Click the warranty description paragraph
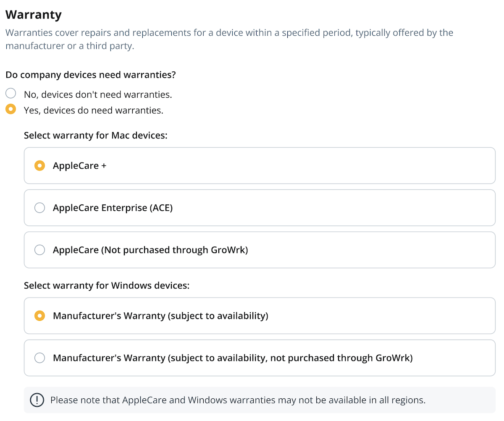This screenshot has height=421, width=504. [x=229, y=39]
